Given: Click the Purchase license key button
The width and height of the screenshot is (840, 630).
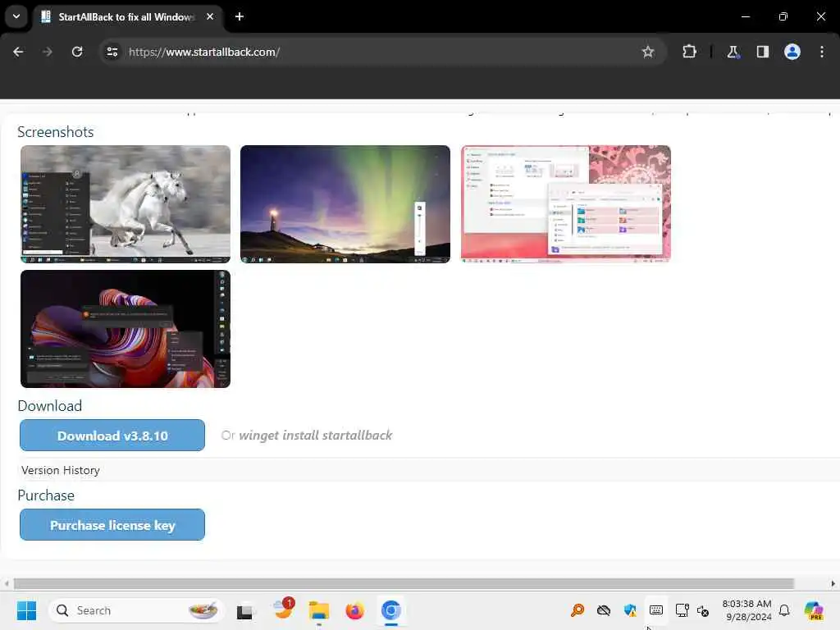Looking at the screenshot, I should coord(112,525).
